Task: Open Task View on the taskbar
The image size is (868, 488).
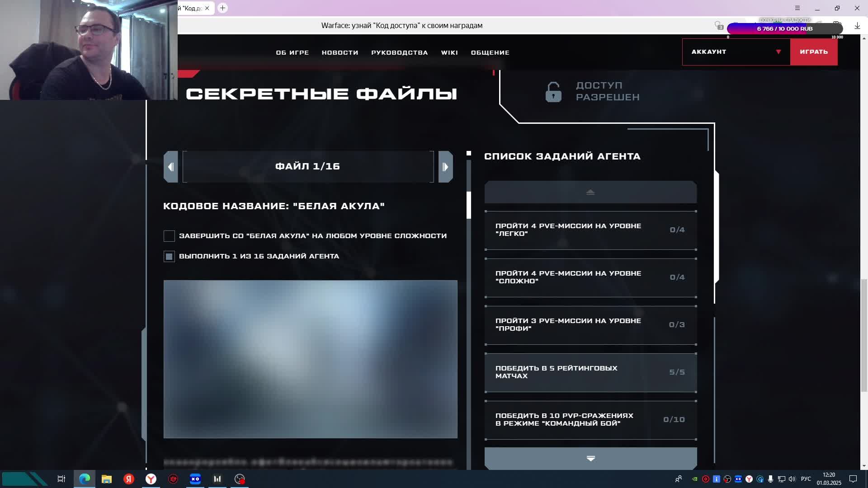Action: coord(61,479)
